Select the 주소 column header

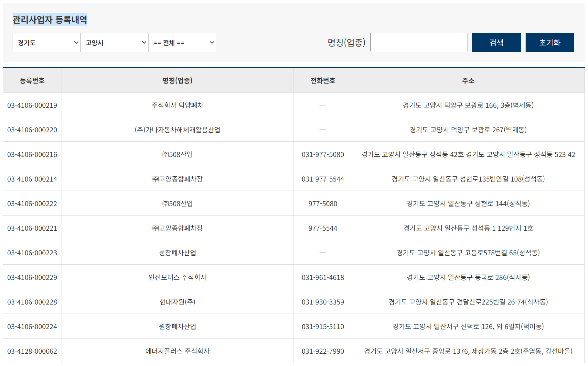coord(469,80)
